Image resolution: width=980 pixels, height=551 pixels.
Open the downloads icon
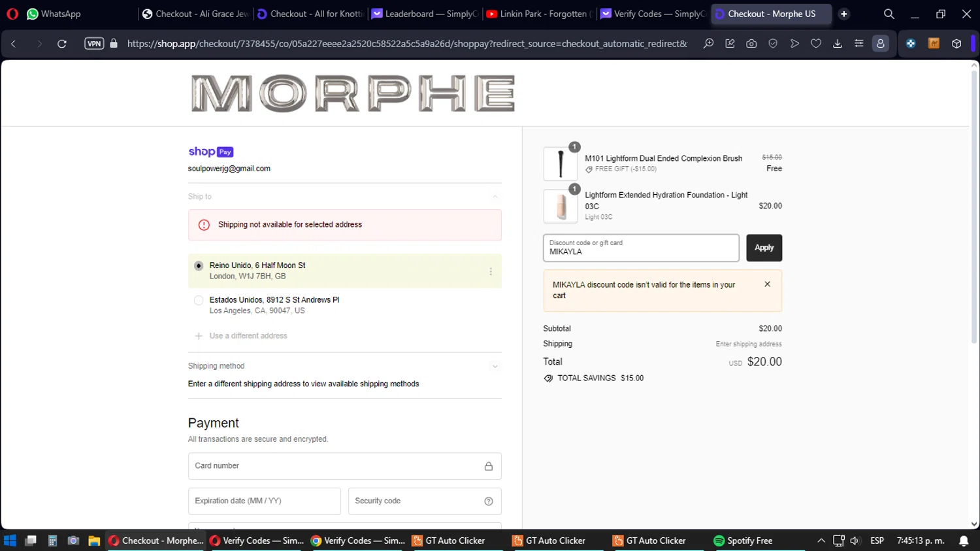point(838,44)
